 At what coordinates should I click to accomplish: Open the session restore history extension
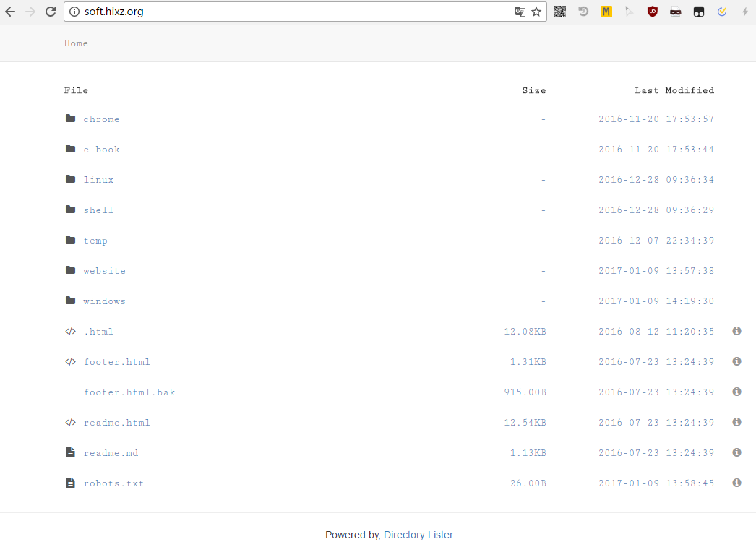click(x=583, y=12)
